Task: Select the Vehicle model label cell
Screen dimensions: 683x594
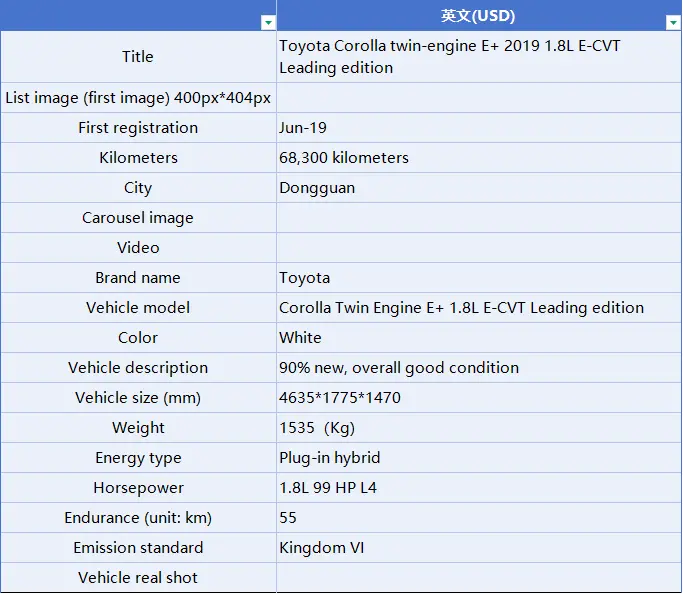Action: 138,308
